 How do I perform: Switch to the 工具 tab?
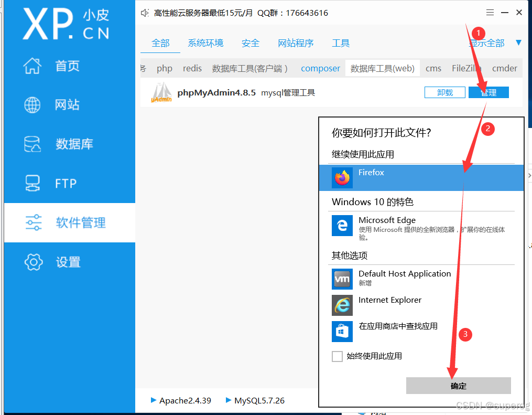click(341, 43)
